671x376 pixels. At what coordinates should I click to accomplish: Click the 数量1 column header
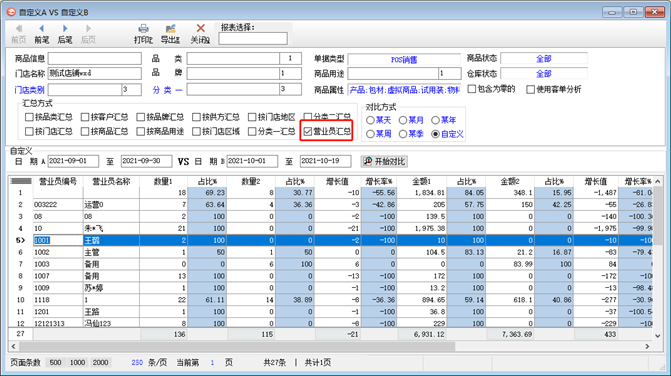(x=163, y=181)
